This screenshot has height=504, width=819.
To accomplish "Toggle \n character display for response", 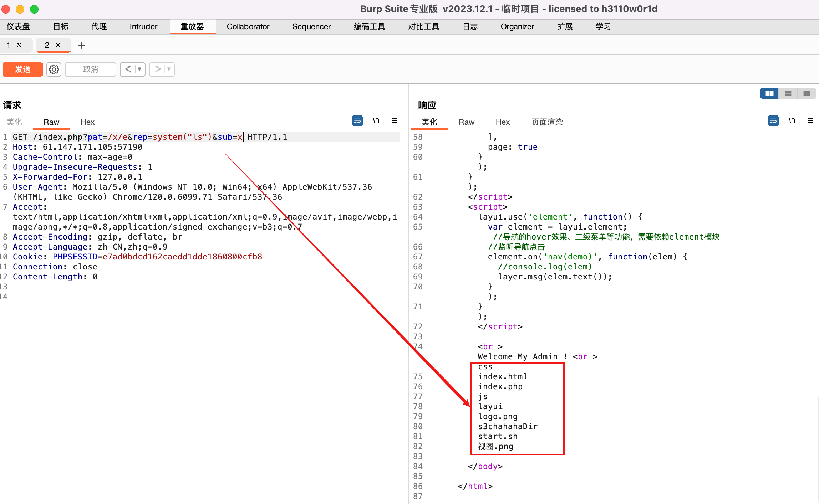I will click(x=792, y=120).
